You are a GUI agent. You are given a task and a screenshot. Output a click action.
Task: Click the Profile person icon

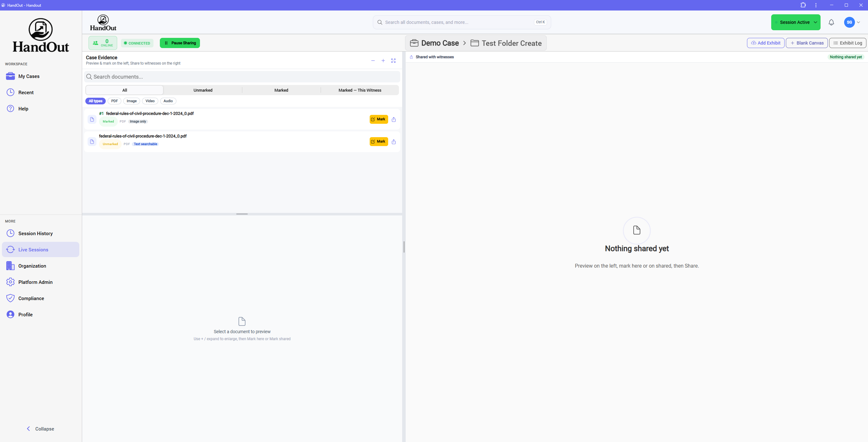pyautogui.click(x=11, y=314)
